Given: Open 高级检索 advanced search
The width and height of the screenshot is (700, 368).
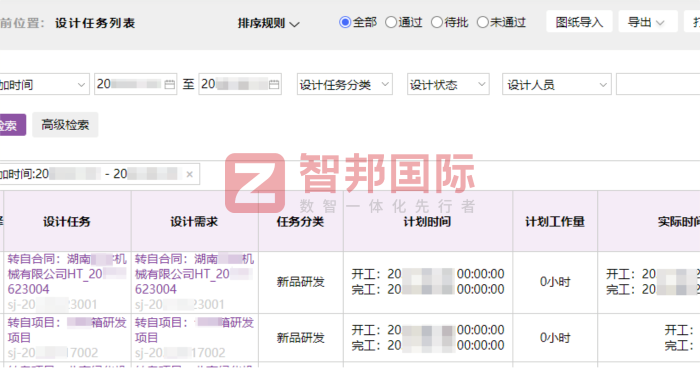Looking at the screenshot, I should (65, 125).
